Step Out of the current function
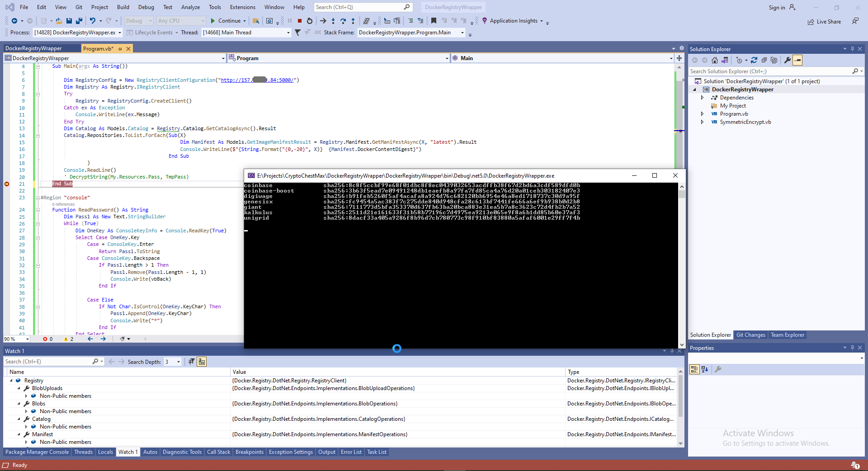 click(353, 21)
